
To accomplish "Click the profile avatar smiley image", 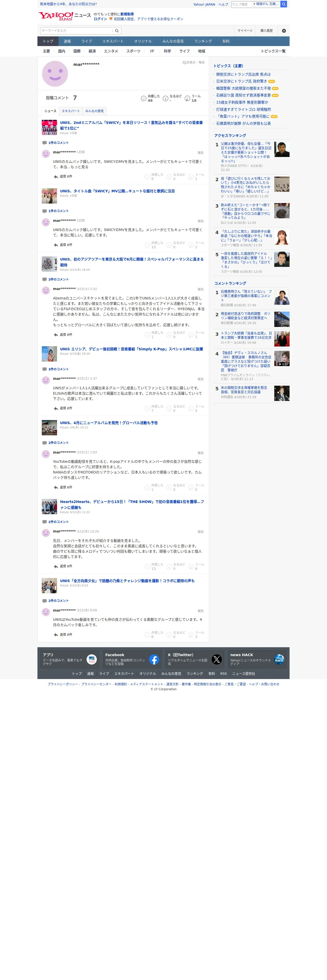I will tap(55, 74).
